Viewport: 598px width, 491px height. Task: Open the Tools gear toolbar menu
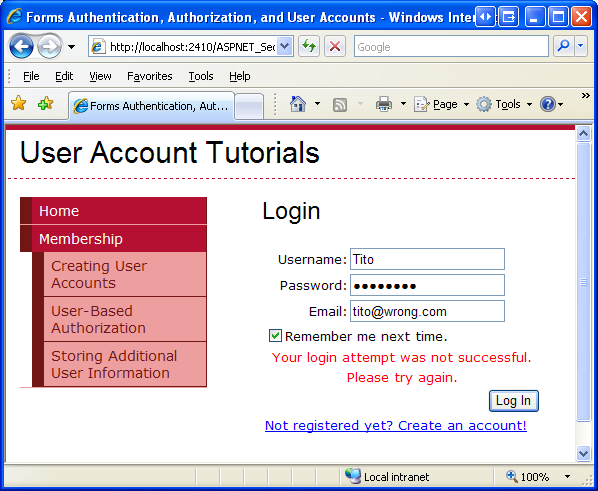504,104
